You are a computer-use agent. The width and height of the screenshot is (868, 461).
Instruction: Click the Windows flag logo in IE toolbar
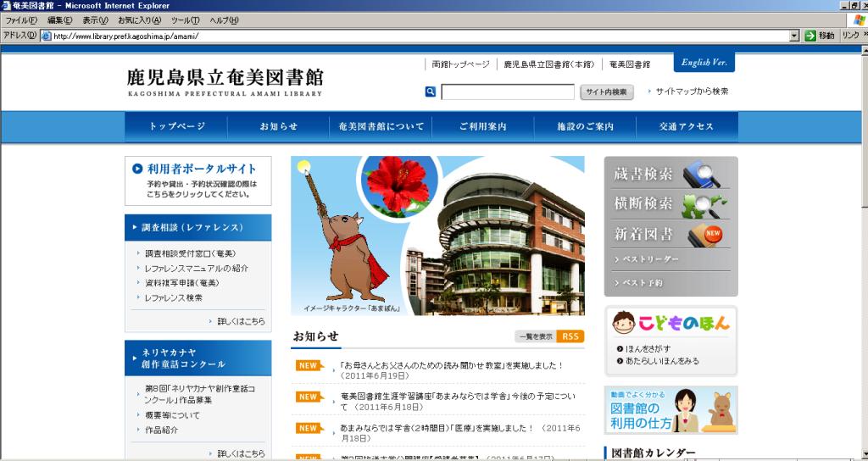[860, 20]
